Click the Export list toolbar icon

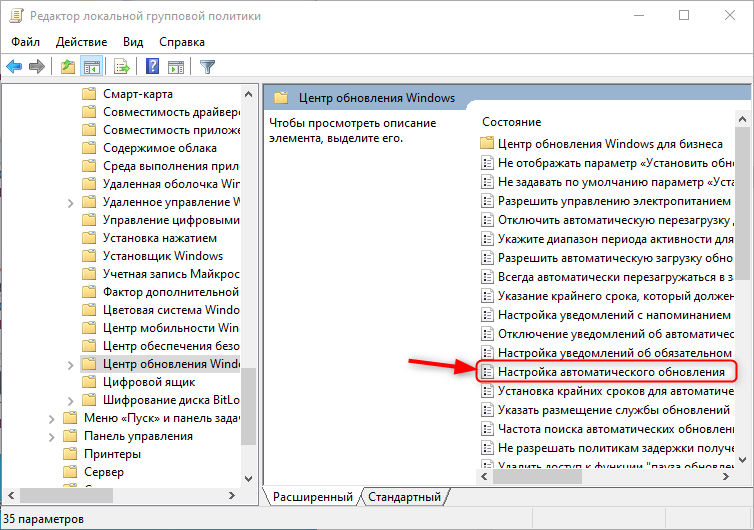click(122, 66)
